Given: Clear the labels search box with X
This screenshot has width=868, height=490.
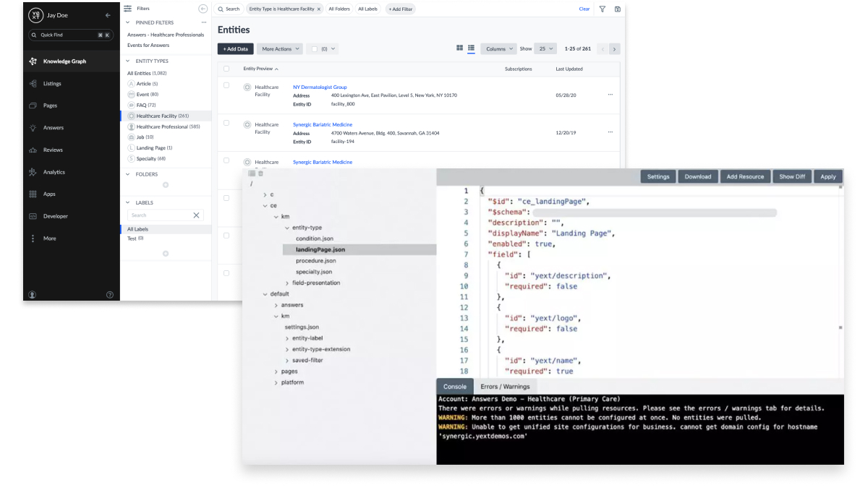Looking at the screenshot, I should click(x=196, y=215).
